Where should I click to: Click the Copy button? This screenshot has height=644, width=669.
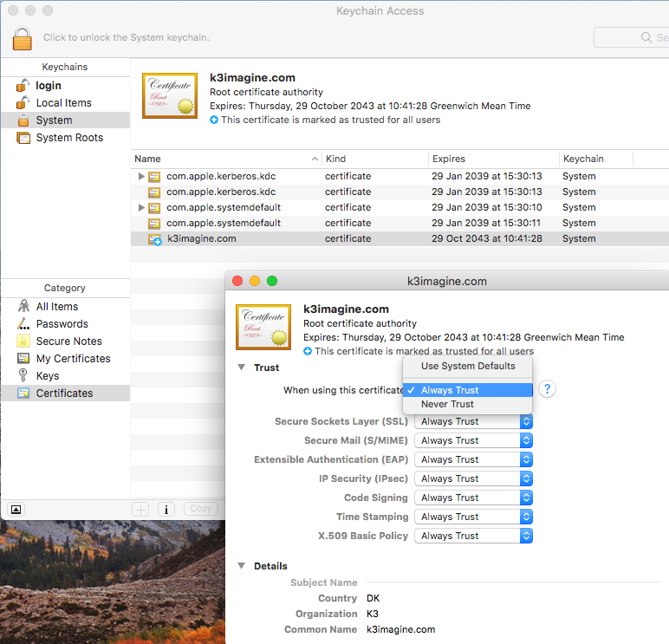200,509
